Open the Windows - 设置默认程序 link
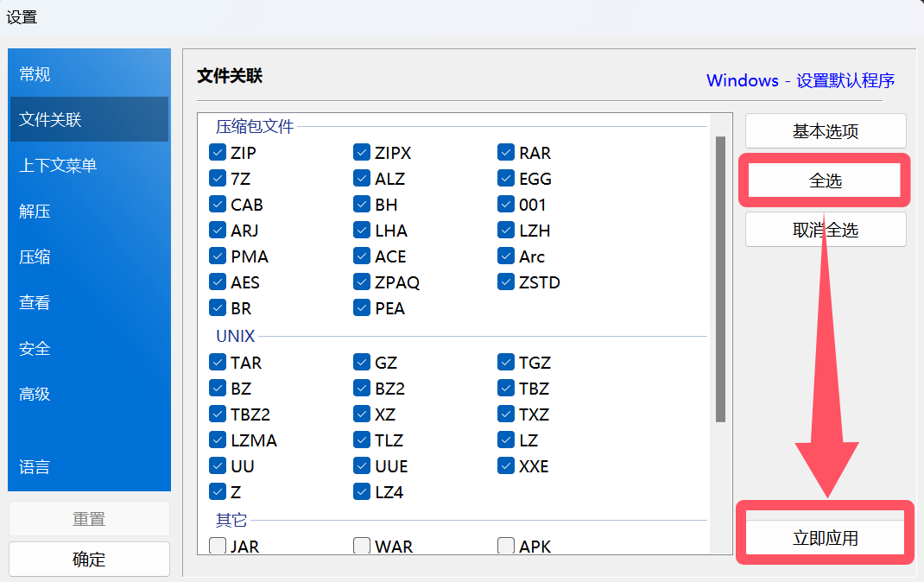The image size is (924, 582). pyautogui.click(x=800, y=80)
